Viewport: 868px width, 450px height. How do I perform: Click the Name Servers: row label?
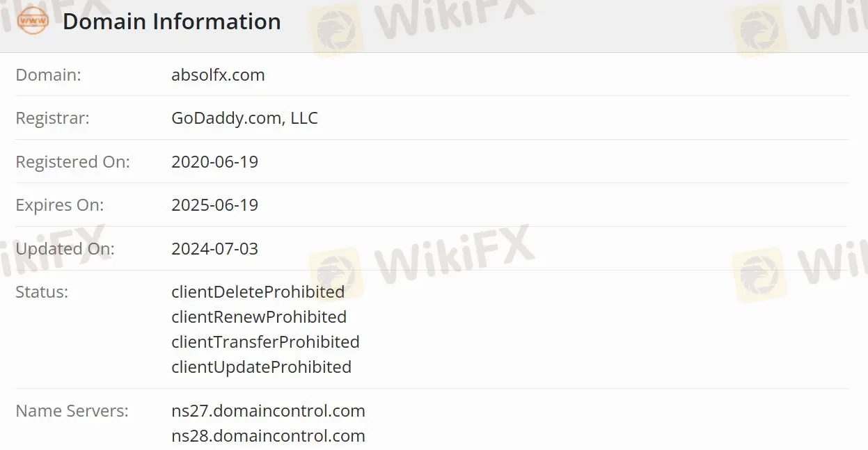tap(72, 411)
